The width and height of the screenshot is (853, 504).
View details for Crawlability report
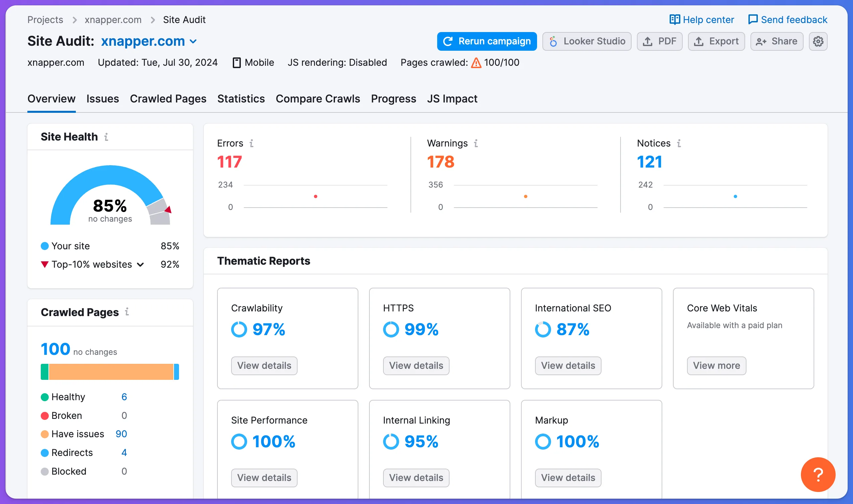click(x=264, y=366)
